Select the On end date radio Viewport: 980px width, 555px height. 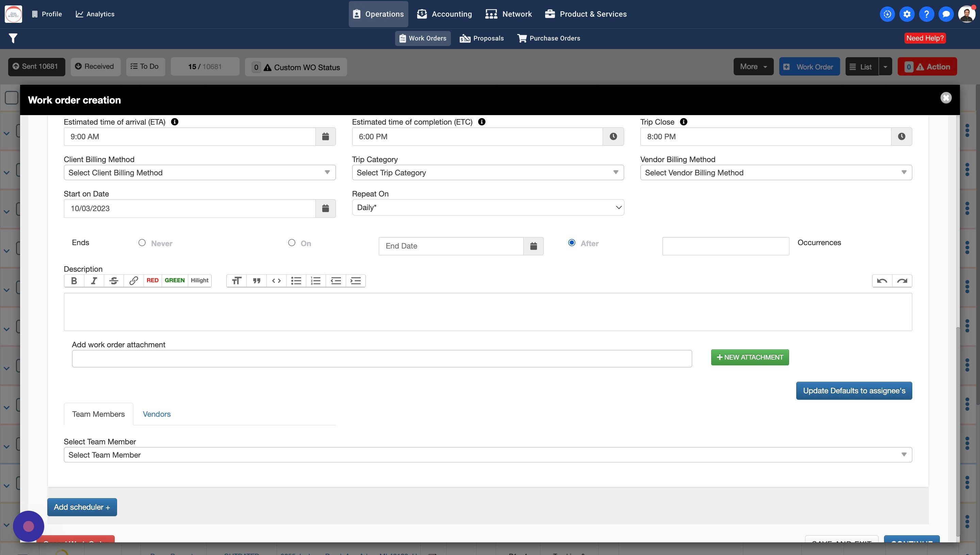291,243
